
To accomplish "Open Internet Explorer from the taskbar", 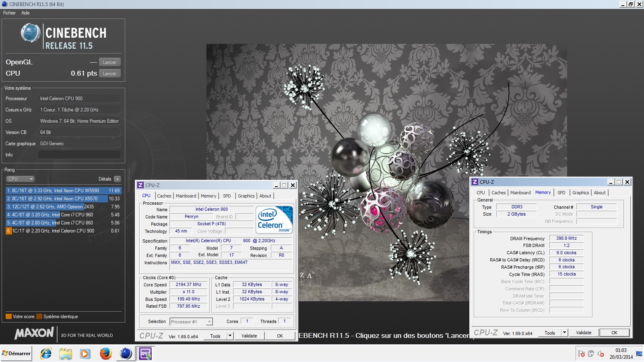I will tap(46, 354).
